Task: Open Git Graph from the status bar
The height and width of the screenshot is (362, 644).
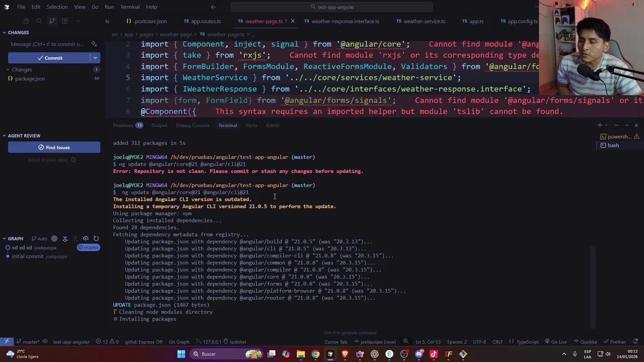Action: [x=179, y=342]
